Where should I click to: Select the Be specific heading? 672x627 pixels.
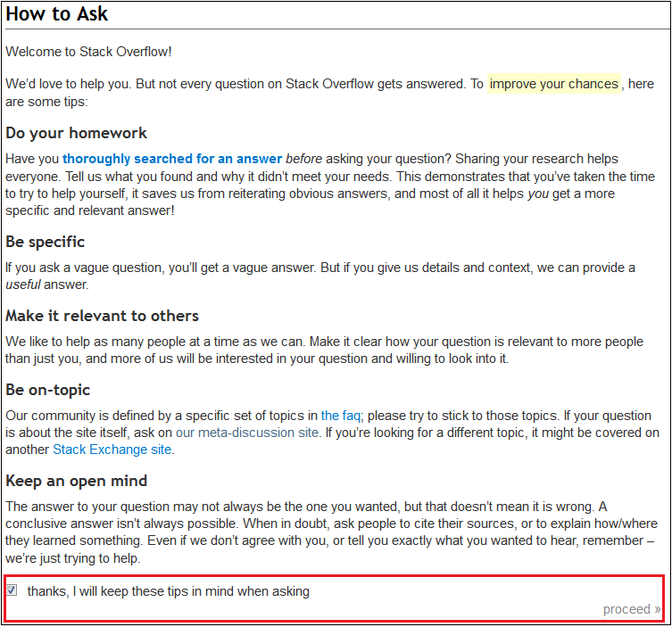click(x=45, y=242)
